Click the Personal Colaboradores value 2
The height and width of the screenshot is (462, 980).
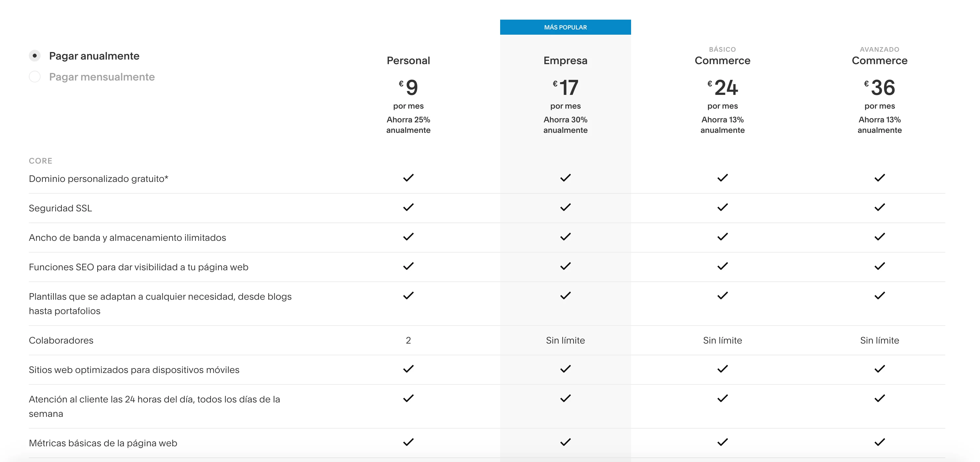click(x=408, y=340)
